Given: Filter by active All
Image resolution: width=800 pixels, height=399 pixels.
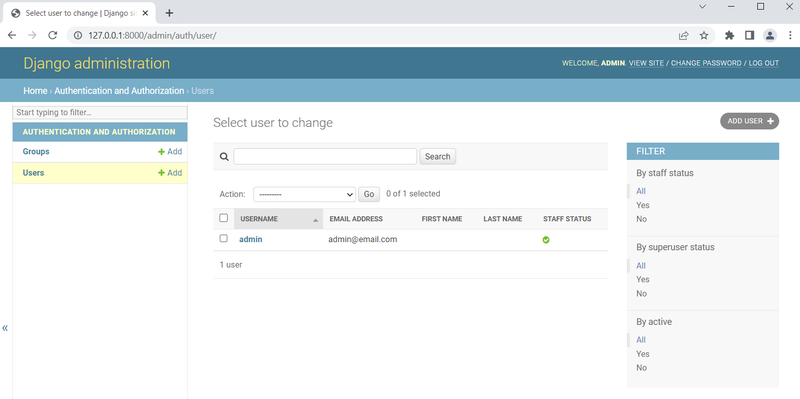Looking at the screenshot, I should [x=641, y=340].
